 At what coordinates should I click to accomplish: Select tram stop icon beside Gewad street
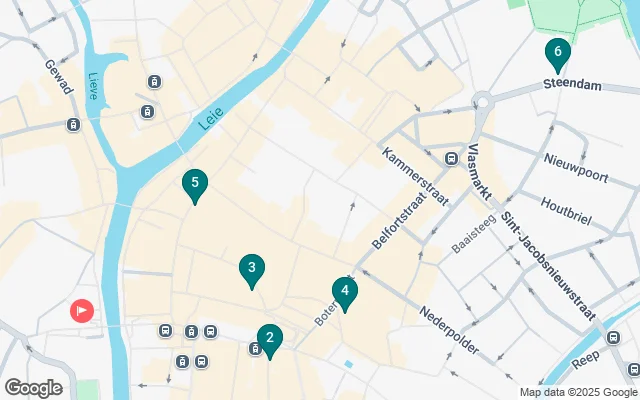click(x=73, y=125)
